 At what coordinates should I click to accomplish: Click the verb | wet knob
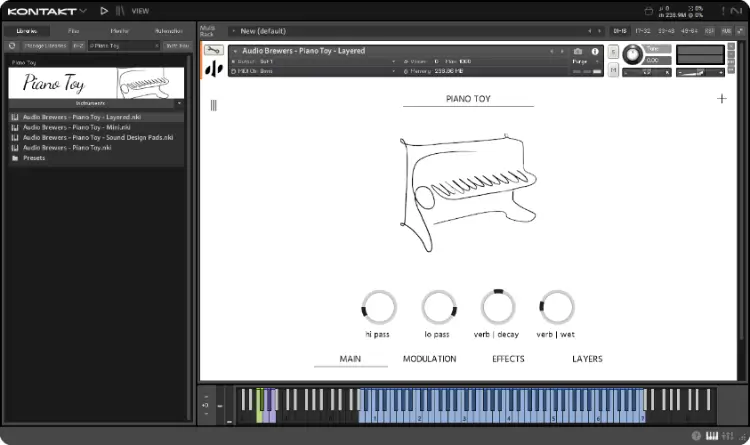pyautogui.click(x=557, y=307)
